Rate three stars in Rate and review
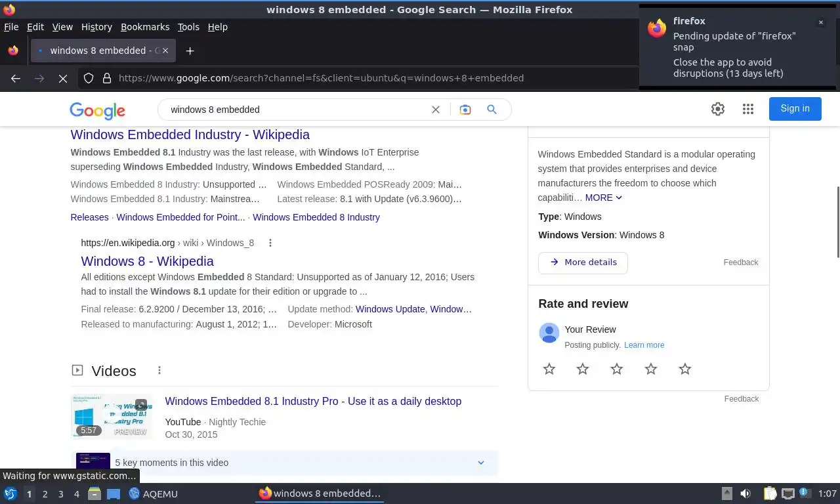The image size is (840, 504). coord(617,369)
